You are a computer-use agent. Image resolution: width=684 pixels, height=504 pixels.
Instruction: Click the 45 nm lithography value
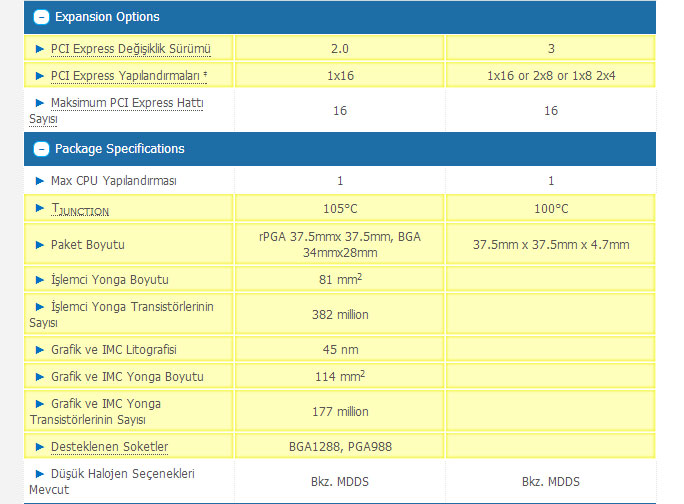[x=340, y=350]
